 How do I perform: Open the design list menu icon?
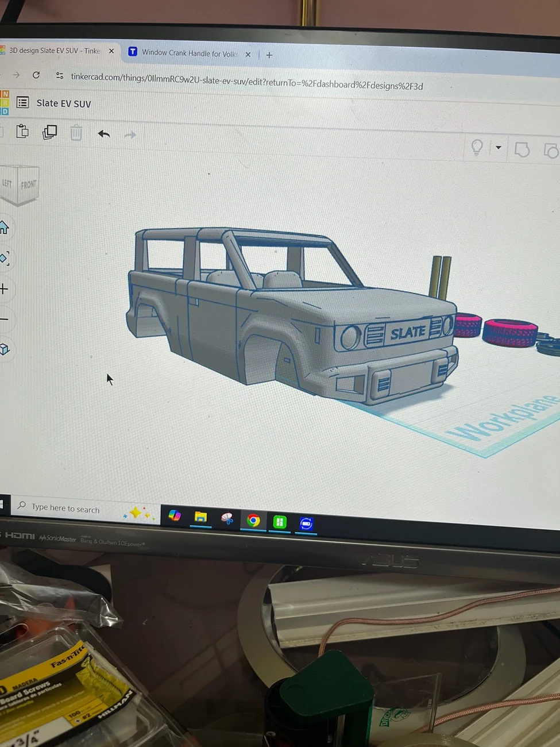[x=22, y=102]
